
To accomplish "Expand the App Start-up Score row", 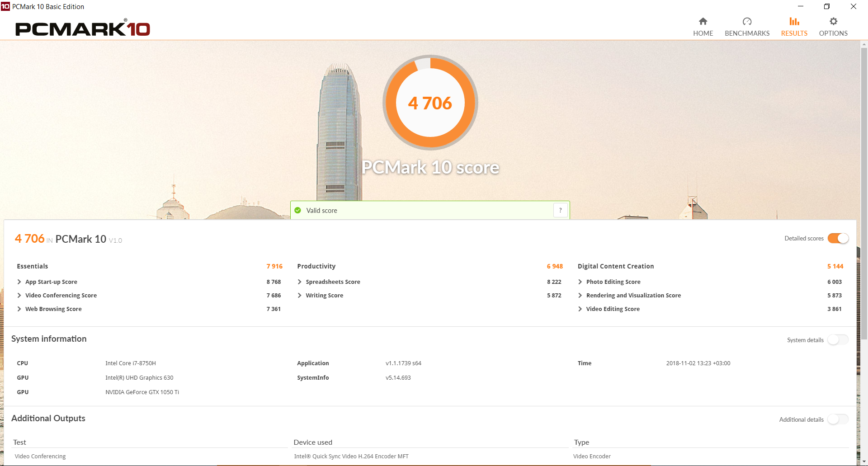I will [x=149, y=282].
